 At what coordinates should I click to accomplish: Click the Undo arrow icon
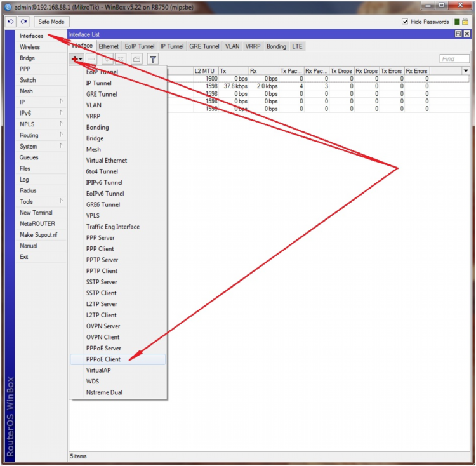[x=11, y=22]
